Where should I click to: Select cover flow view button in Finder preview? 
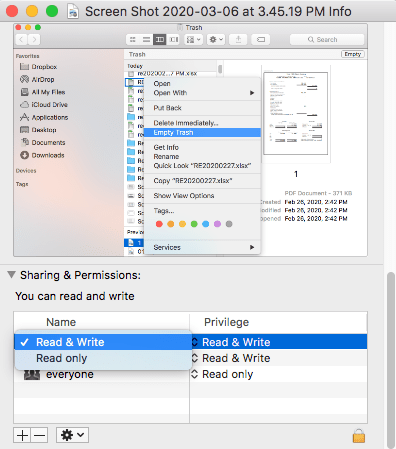point(173,40)
